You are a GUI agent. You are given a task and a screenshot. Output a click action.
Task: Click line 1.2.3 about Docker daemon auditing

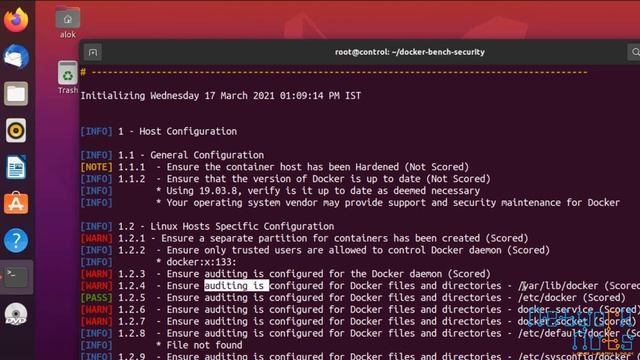click(x=286, y=273)
